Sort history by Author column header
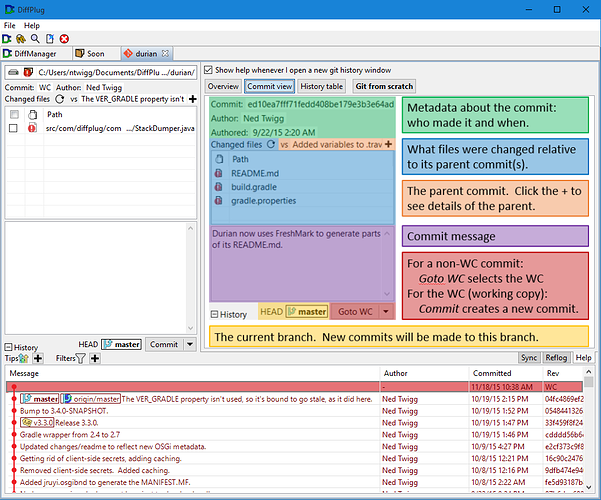This screenshot has width=601, height=500. tap(424, 373)
